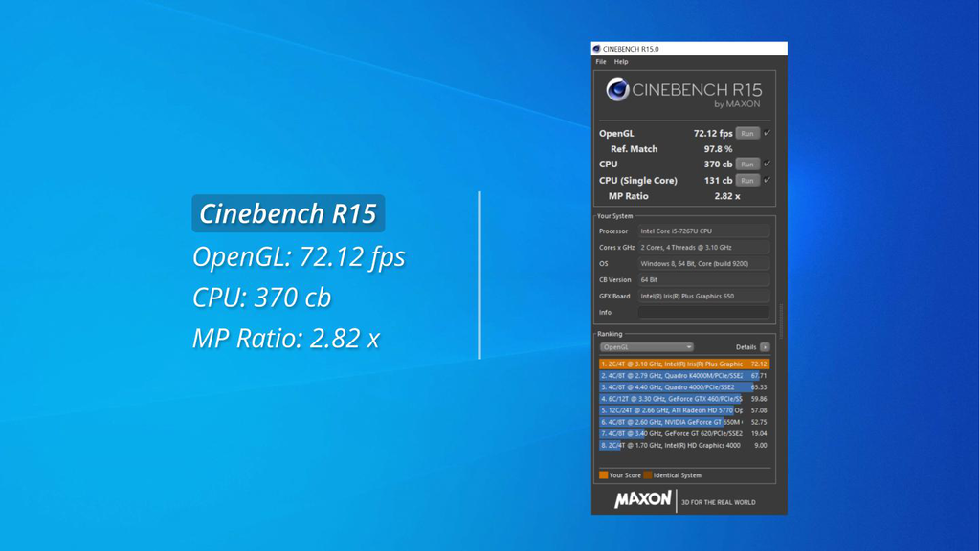The image size is (980, 551).
Task: Select ranking row 8 Intel HD Graphics 4000
Action: click(x=684, y=446)
